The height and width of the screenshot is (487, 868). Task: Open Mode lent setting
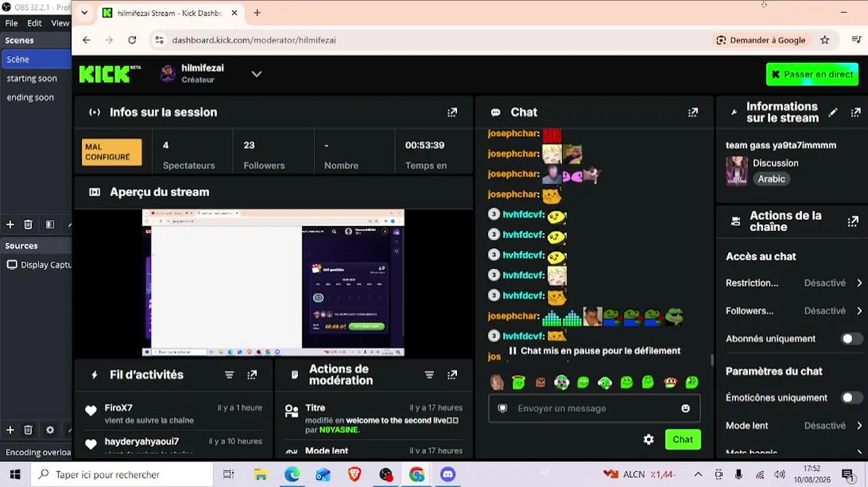[794, 425]
